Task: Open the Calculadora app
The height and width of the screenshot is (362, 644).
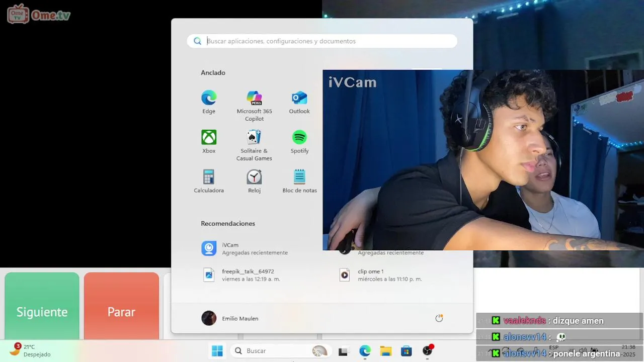Action: tap(209, 182)
